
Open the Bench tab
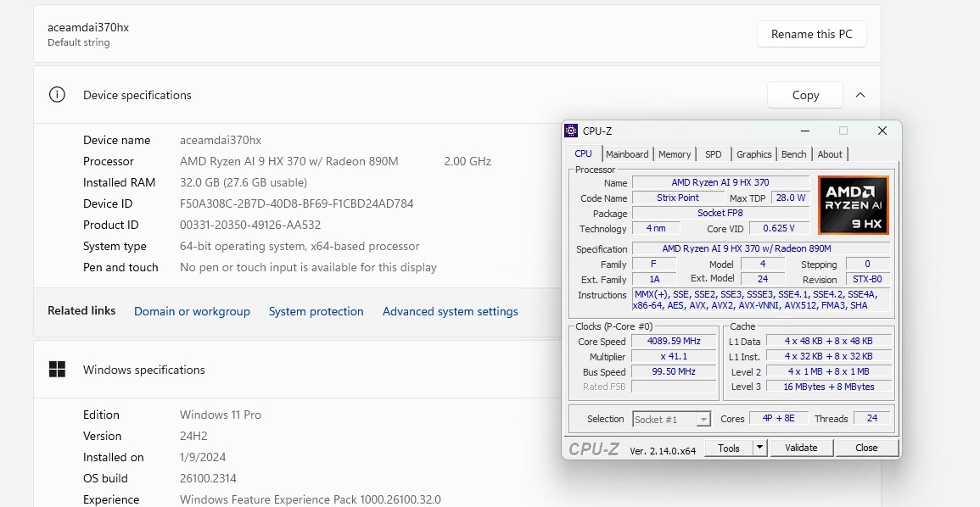794,154
